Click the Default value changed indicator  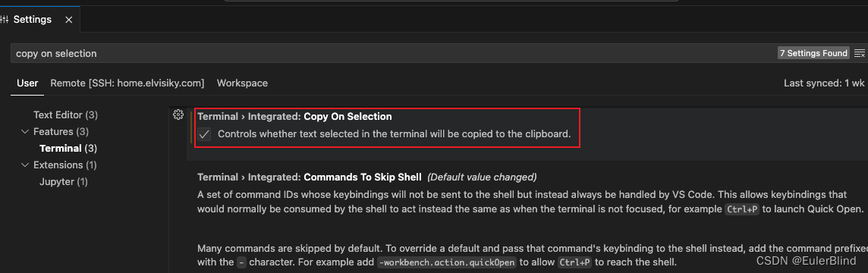click(482, 177)
